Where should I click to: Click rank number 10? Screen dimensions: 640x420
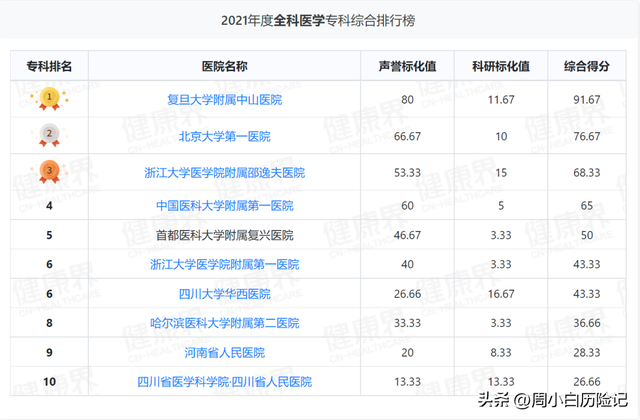tap(49, 382)
